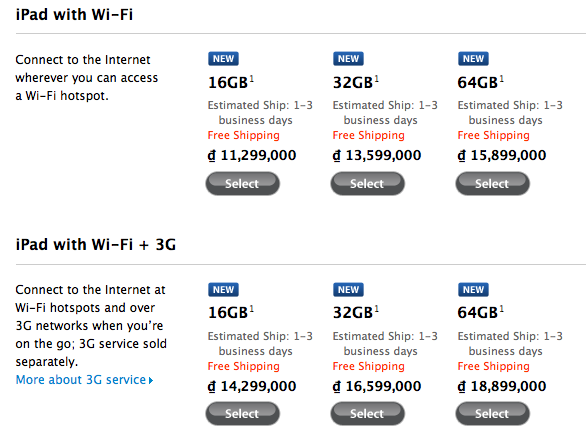Viewport: 588px width, 432px height.
Task: Select the 64GB Wi-Fi iPad
Action: (x=492, y=183)
